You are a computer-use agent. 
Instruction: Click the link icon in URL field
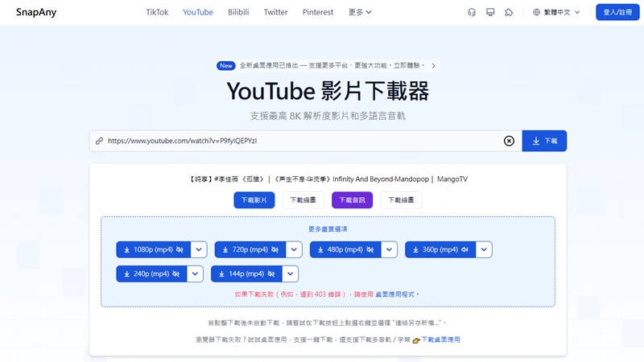(99, 141)
